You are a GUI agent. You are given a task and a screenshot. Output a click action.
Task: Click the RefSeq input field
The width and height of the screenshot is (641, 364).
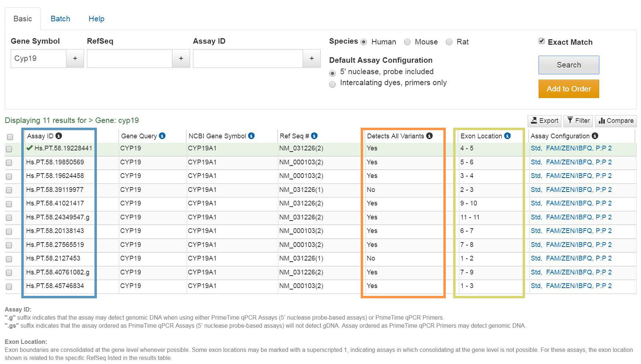pos(129,58)
